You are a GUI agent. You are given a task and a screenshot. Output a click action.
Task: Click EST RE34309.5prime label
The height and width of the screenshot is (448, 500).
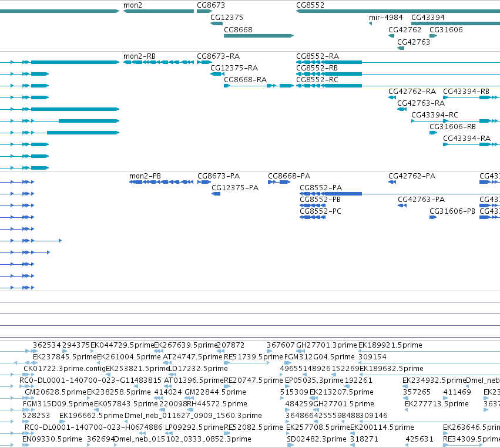(471, 439)
